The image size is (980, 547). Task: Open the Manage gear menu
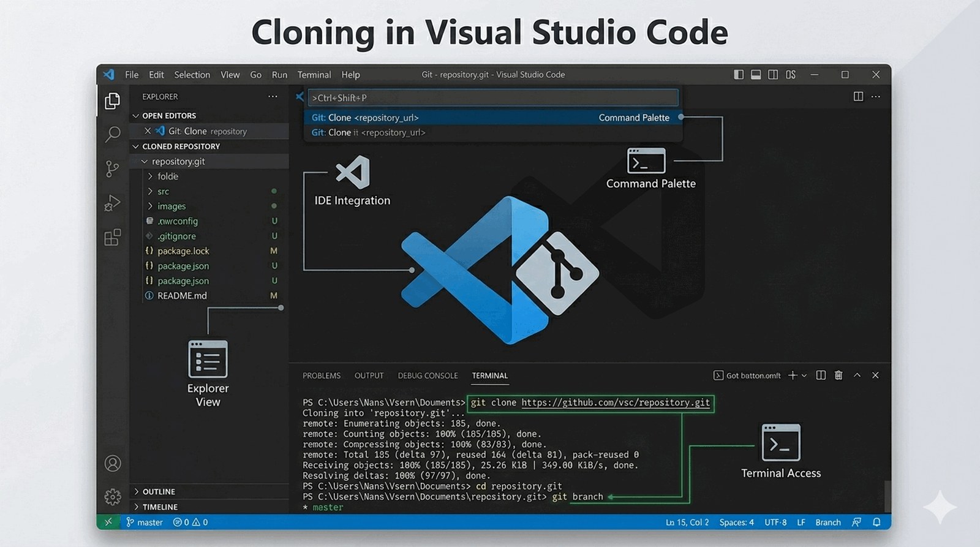(x=113, y=497)
